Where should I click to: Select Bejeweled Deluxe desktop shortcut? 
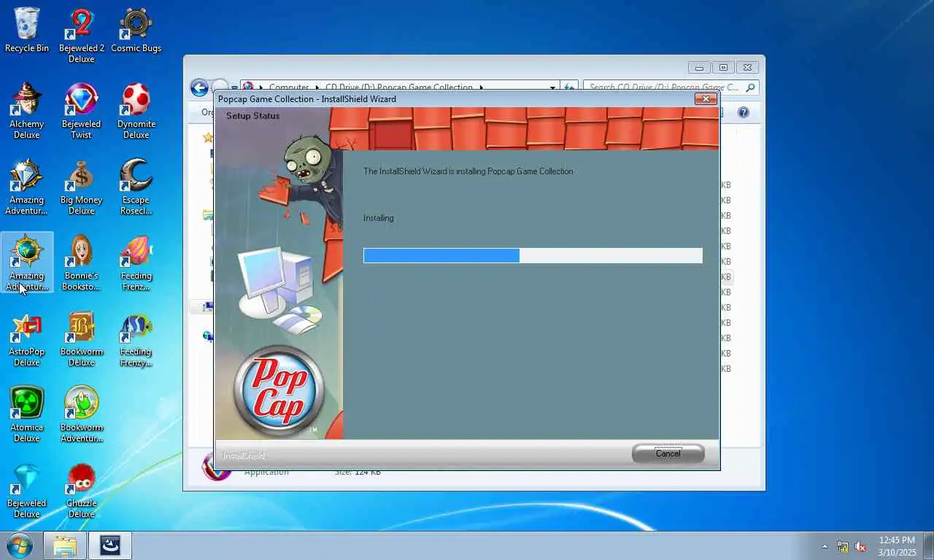[x=27, y=491]
